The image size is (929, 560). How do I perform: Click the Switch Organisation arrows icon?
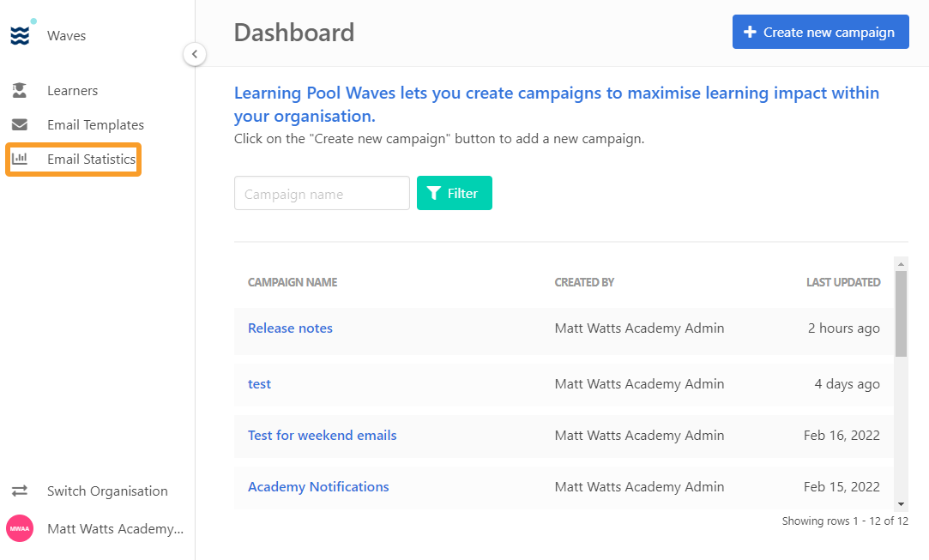click(x=20, y=491)
